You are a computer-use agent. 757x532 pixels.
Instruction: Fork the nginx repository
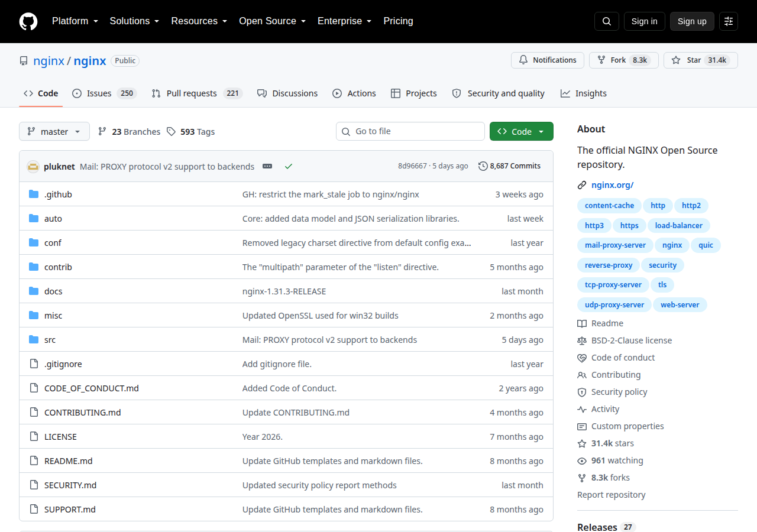(624, 60)
